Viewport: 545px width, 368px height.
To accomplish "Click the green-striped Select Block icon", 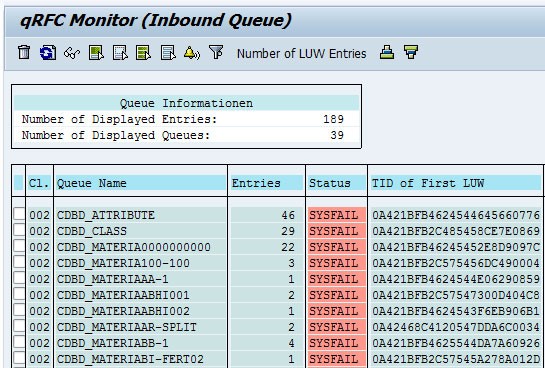I will point(144,53).
